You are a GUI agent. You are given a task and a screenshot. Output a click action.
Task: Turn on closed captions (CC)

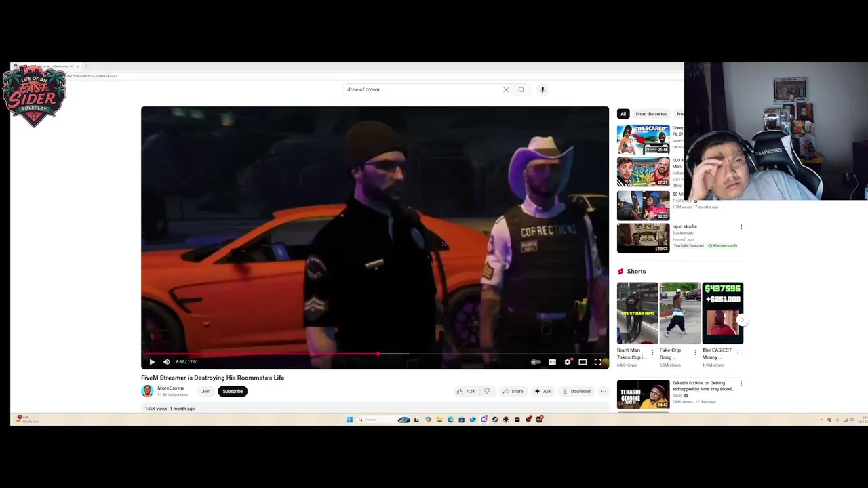pyautogui.click(x=552, y=362)
